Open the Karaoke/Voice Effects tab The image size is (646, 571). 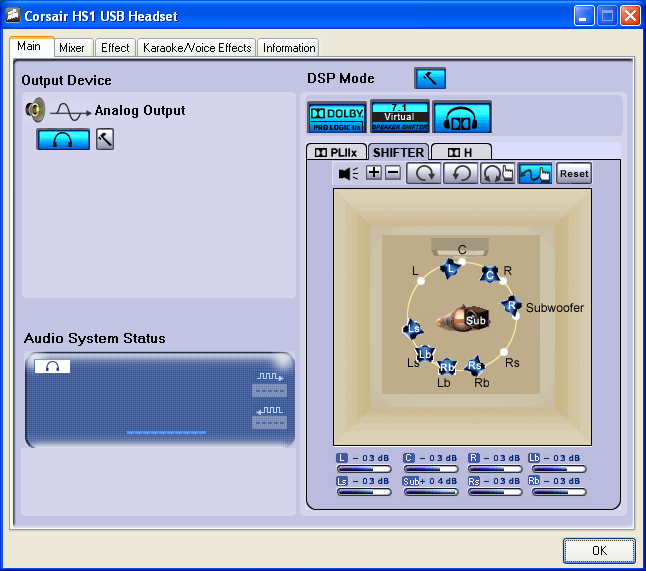pos(197,48)
